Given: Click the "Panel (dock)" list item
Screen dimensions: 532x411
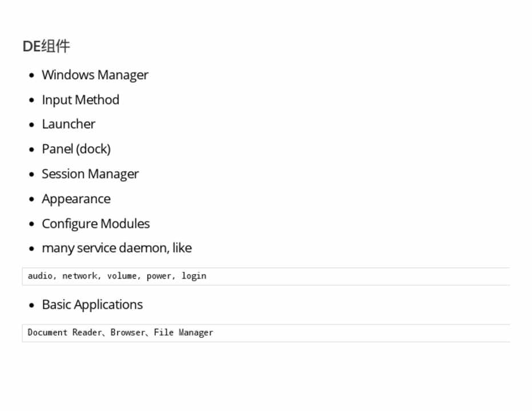Looking at the screenshot, I should point(76,149).
